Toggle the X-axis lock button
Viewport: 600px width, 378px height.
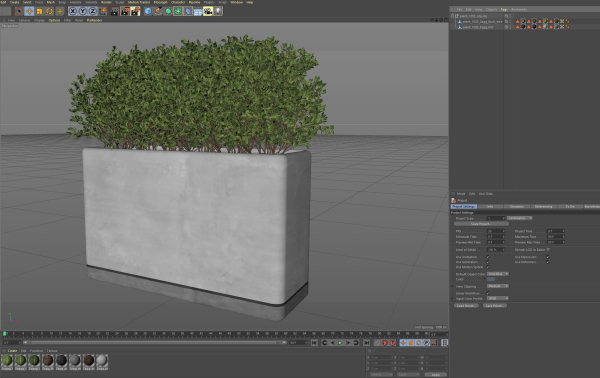(x=73, y=11)
